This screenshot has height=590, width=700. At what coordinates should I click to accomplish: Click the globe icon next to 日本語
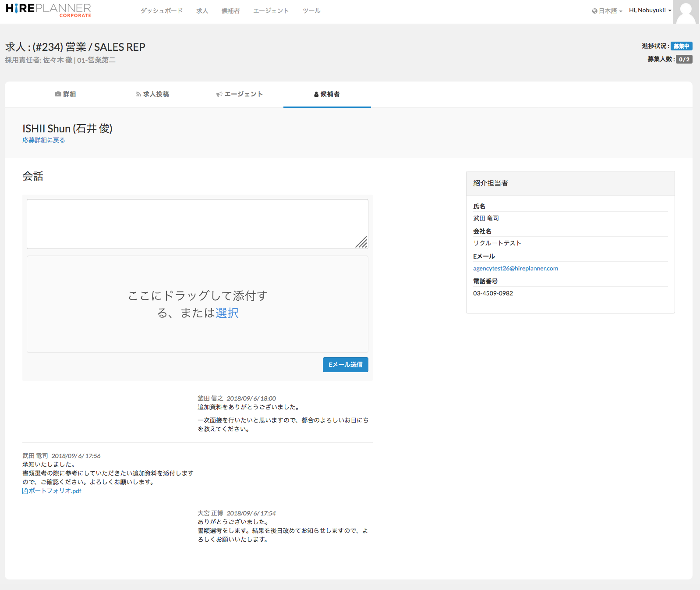click(x=594, y=11)
